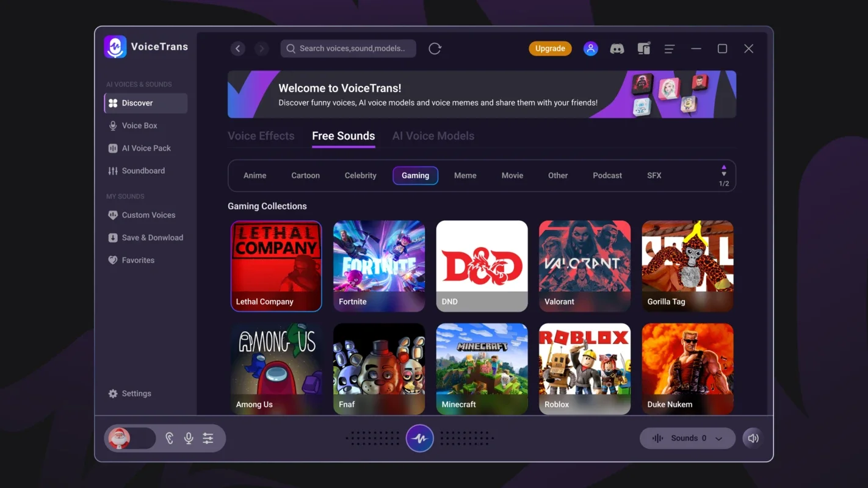Click the Settings gear icon
The width and height of the screenshot is (868, 488).
click(113, 394)
